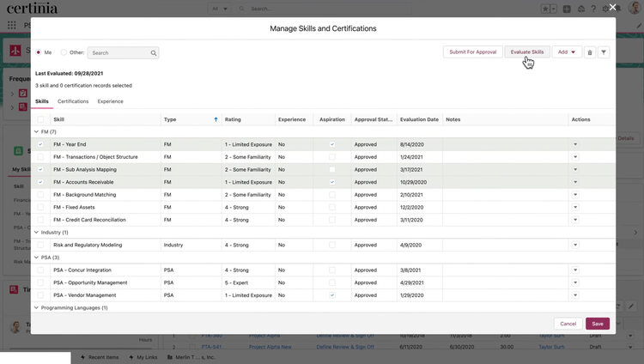Click the delete trash icon in toolbar
This screenshot has width=644, height=364.
(x=589, y=52)
